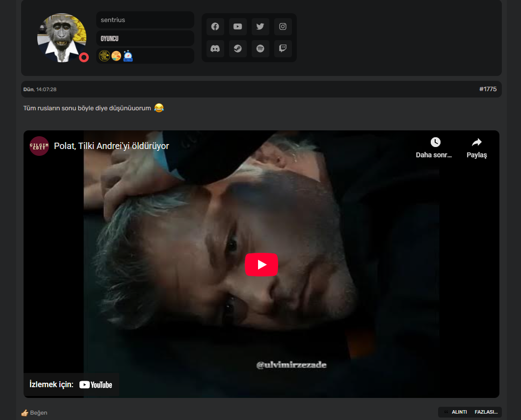Click the blue stopwatch badge icon

(128, 56)
